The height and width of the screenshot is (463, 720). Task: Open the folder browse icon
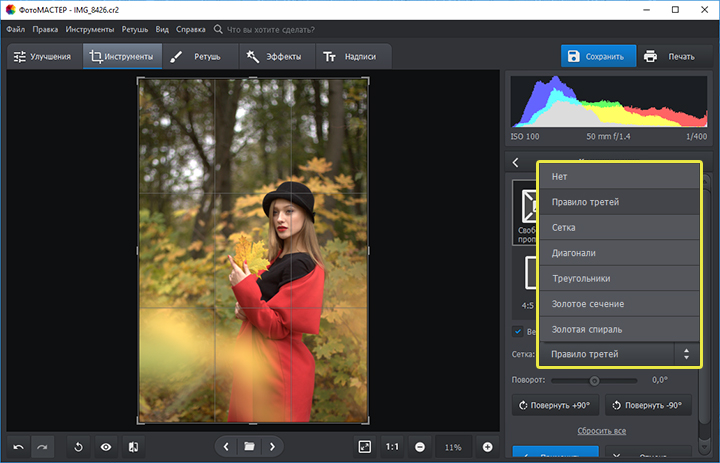tap(249, 446)
